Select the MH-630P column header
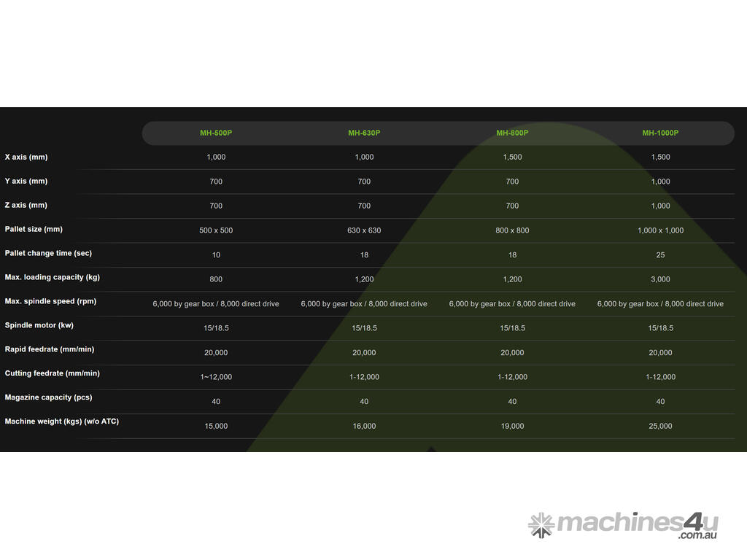This screenshot has width=747, height=560. [364, 133]
